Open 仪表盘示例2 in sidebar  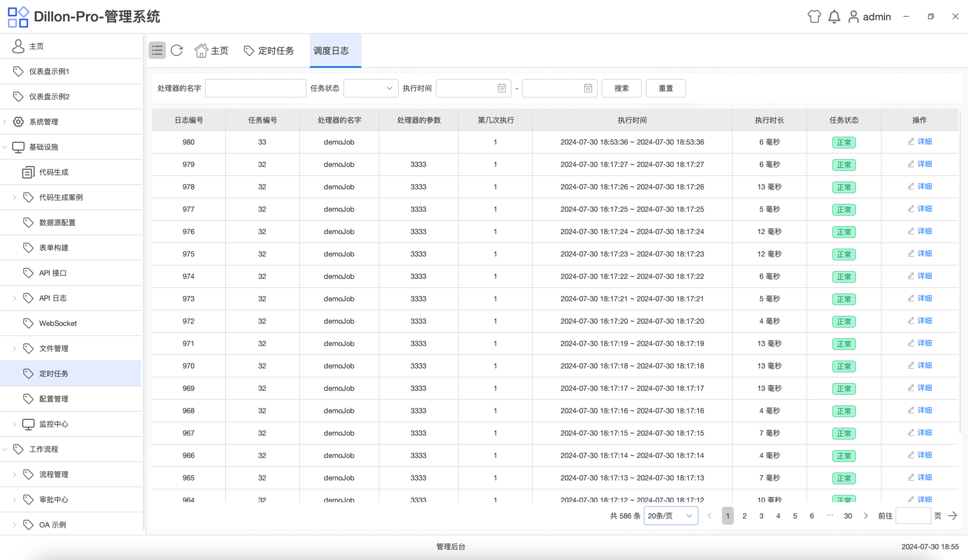point(72,96)
